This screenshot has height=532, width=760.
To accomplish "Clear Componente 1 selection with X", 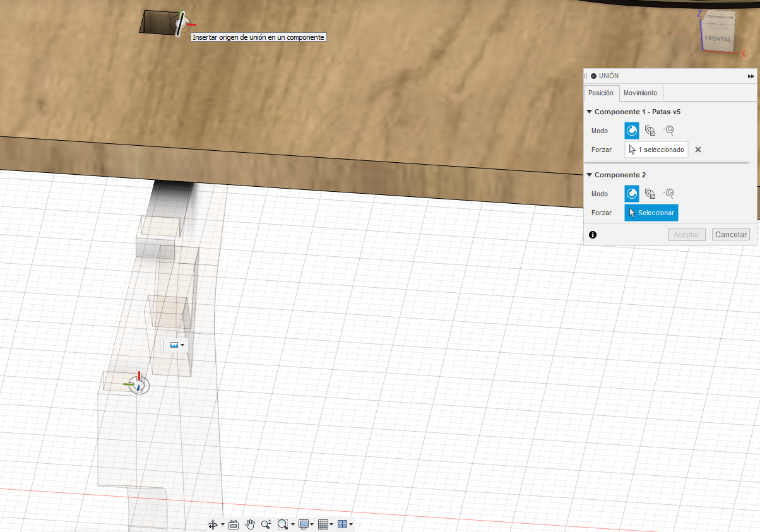I will [x=698, y=150].
